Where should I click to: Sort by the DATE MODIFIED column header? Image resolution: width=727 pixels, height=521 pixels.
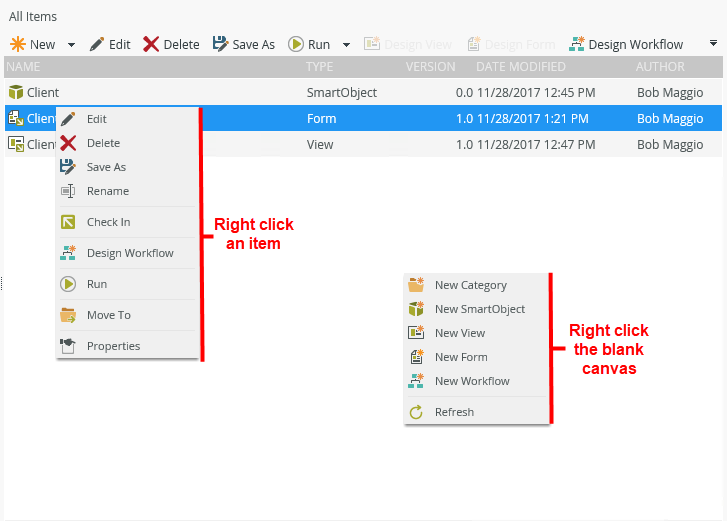[x=521, y=67]
